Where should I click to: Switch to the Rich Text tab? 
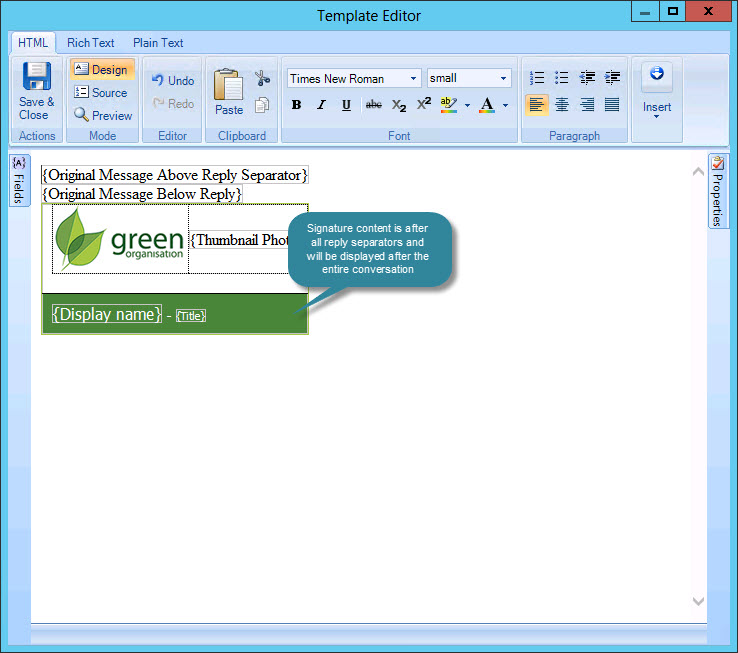coord(90,43)
